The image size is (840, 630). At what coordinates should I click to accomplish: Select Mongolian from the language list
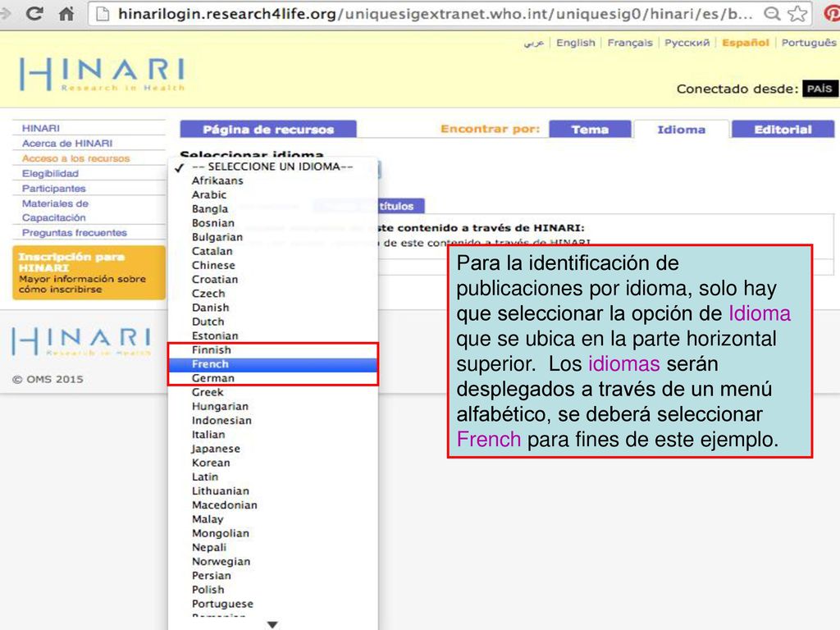(272, 533)
